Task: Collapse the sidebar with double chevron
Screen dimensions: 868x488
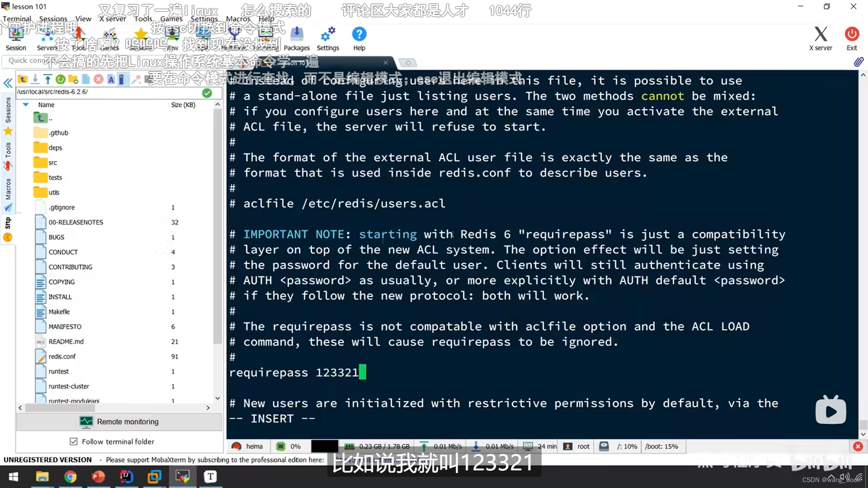Action: 8,83
